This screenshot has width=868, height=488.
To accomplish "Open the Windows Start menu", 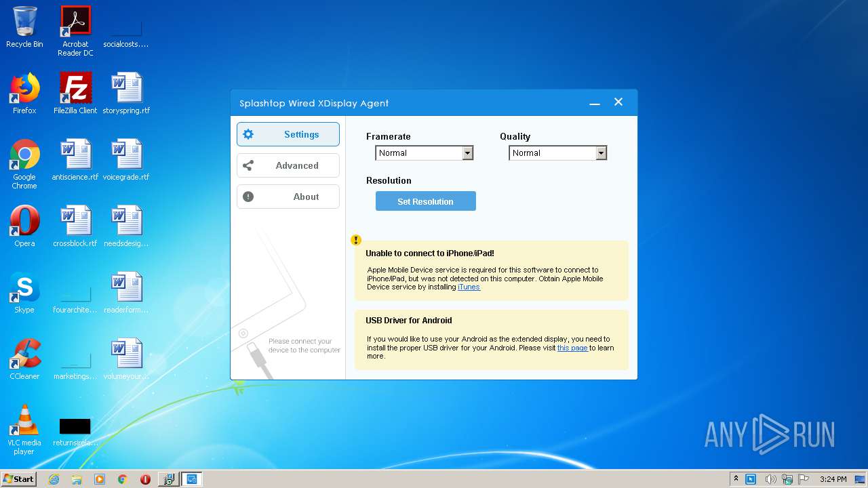I will pos(18,479).
